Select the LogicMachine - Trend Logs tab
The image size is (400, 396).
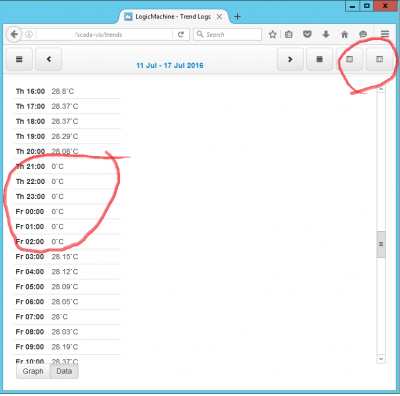click(173, 16)
